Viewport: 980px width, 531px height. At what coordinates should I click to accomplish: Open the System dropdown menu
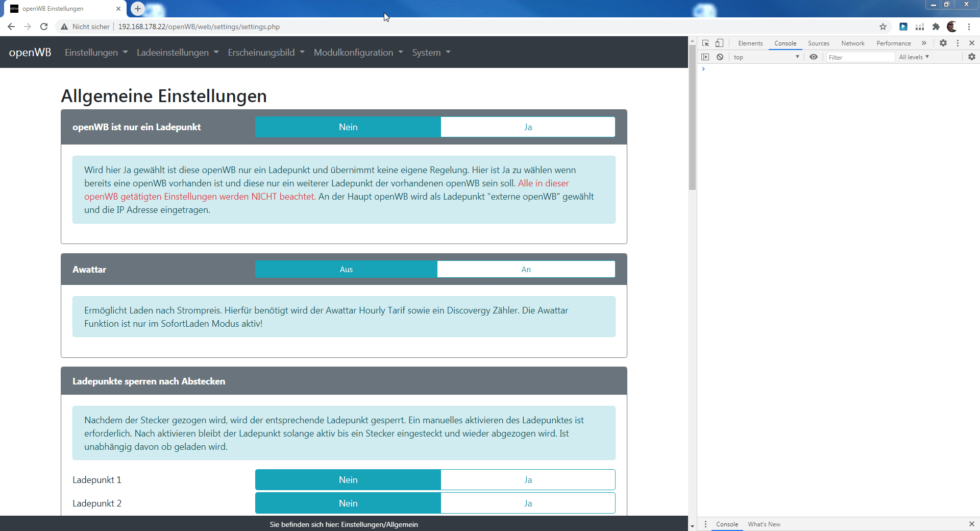pyautogui.click(x=431, y=53)
